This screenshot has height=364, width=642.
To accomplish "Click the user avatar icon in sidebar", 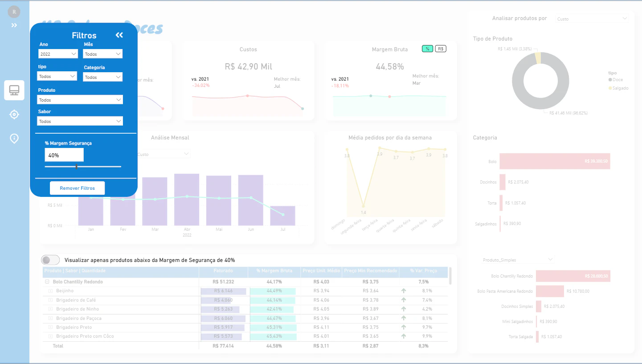I will (x=14, y=12).
